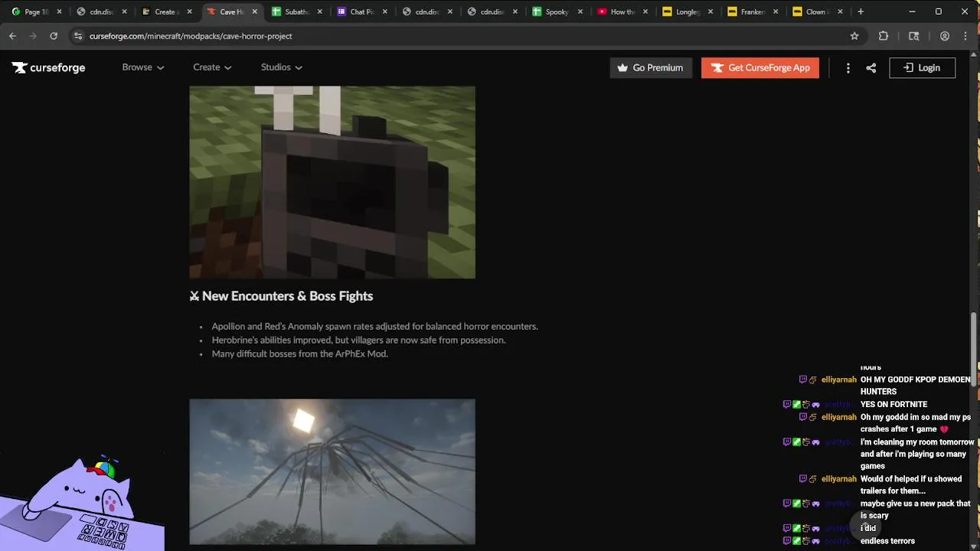This screenshot has height=551, width=980.
Task: Click the New Encounters & Boss Fights heading
Action: (x=281, y=296)
